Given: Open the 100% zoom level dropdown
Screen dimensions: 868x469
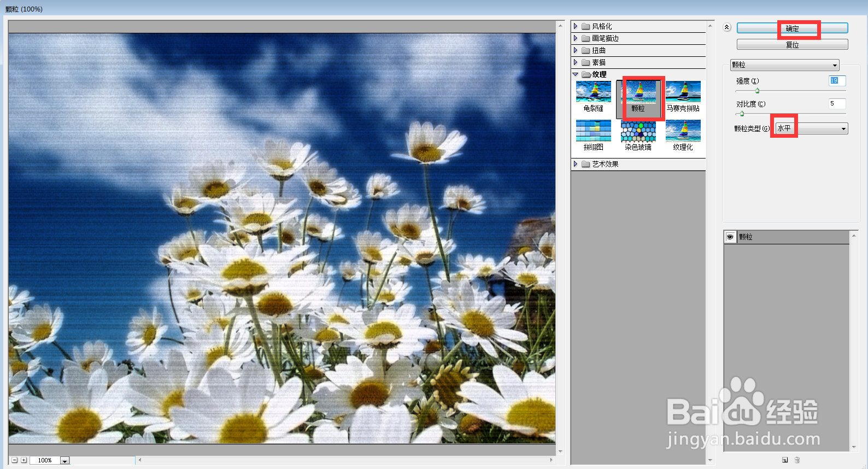Looking at the screenshot, I should [64, 461].
